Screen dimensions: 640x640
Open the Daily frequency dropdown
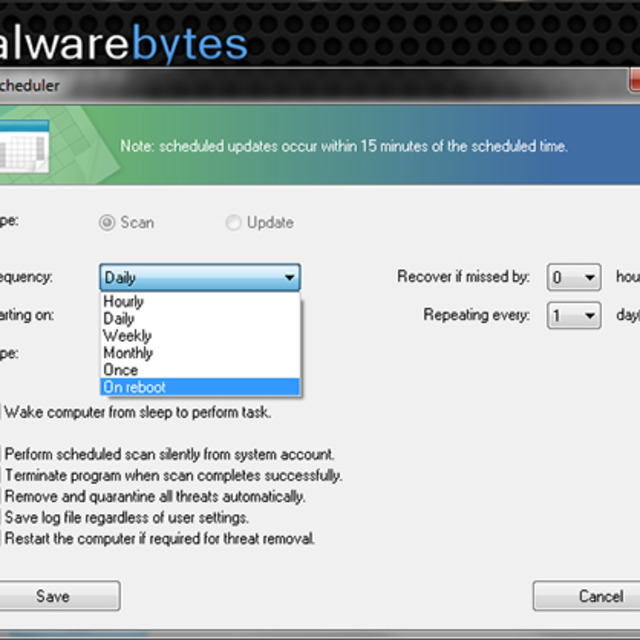click(200, 278)
